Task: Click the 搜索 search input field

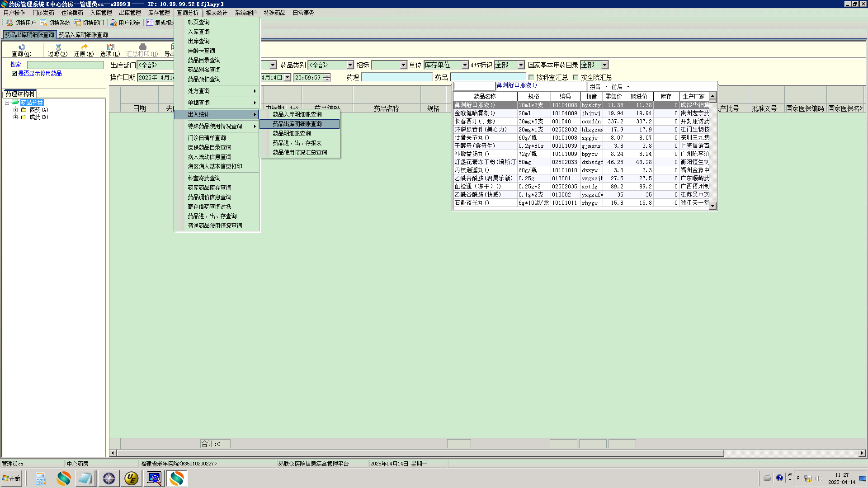Action: tap(65, 65)
